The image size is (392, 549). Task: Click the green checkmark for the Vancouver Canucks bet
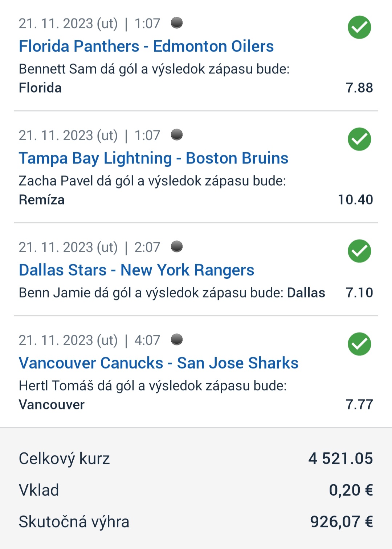[x=359, y=344]
